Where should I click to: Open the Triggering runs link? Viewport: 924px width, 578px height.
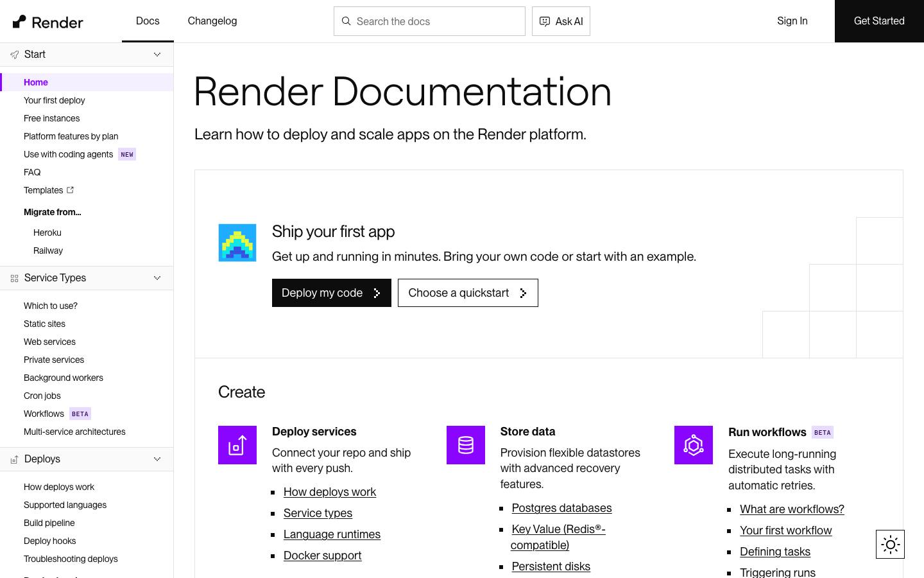(778, 572)
